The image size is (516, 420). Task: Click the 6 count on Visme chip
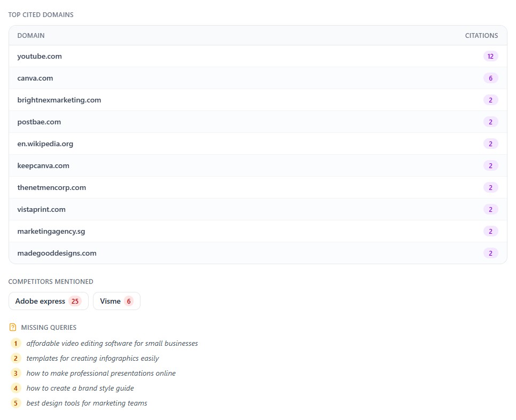point(129,301)
